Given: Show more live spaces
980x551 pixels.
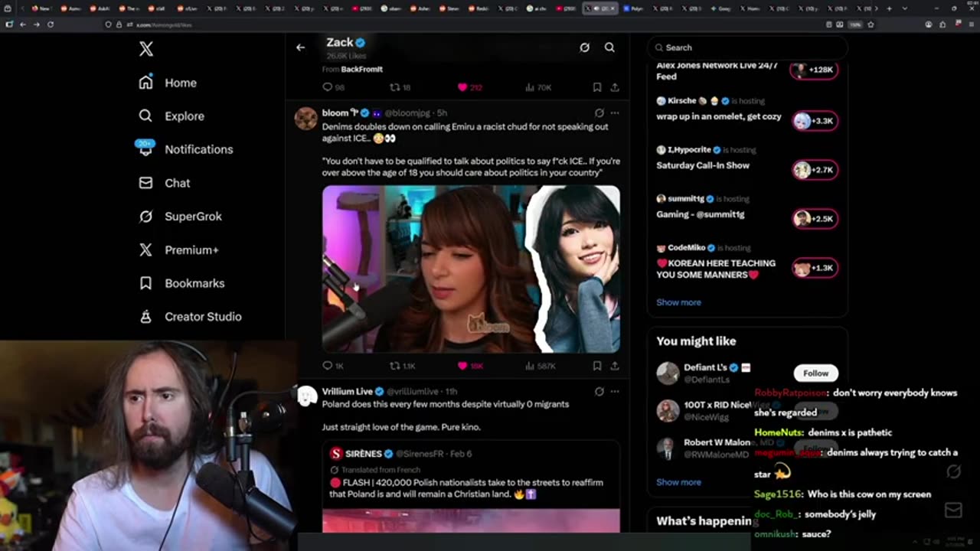Looking at the screenshot, I should point(678,302).
